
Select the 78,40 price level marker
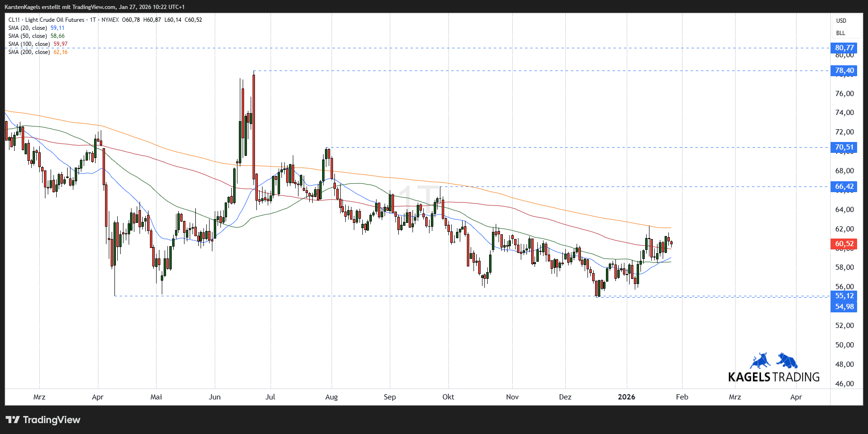click(844, 71)
